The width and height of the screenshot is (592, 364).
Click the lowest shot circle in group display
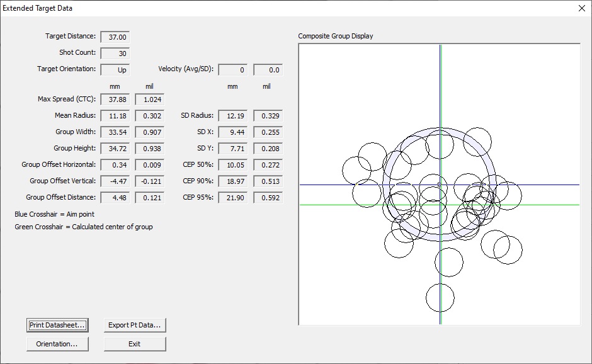tap(440, 298)
